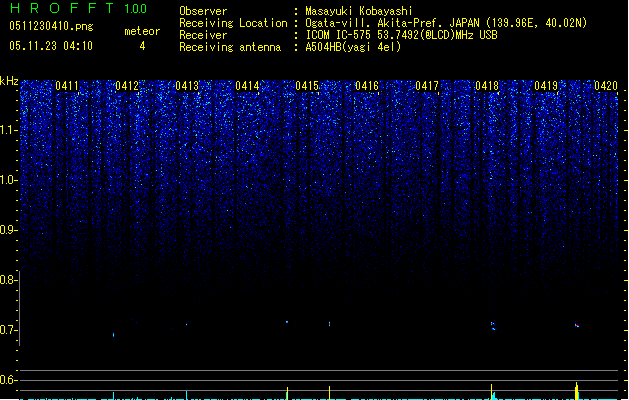Click the 0420 time marker
Viewport: 629px width, 400px height.
pyautogui.click(x=606, y=86)
